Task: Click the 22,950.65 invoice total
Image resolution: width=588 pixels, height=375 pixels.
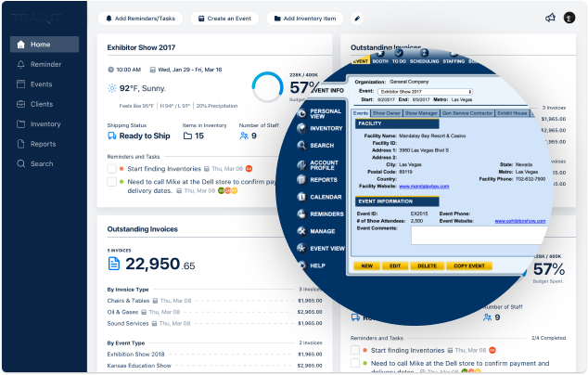Action: pyautogui.click(x=160, y=264)
